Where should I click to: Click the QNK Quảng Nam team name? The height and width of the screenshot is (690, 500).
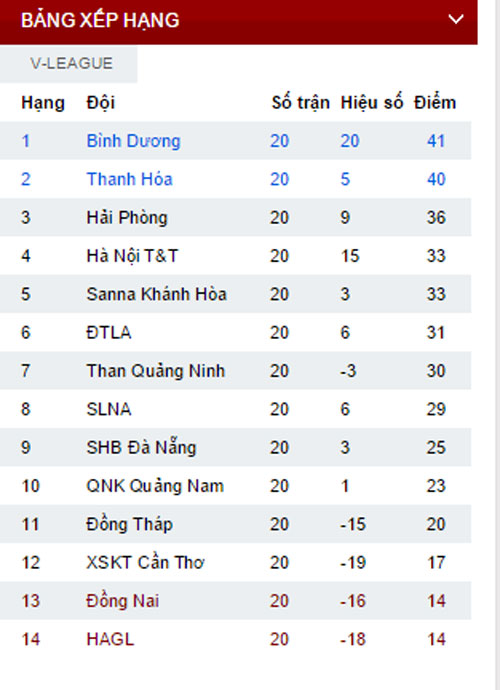tap(155, 486)
